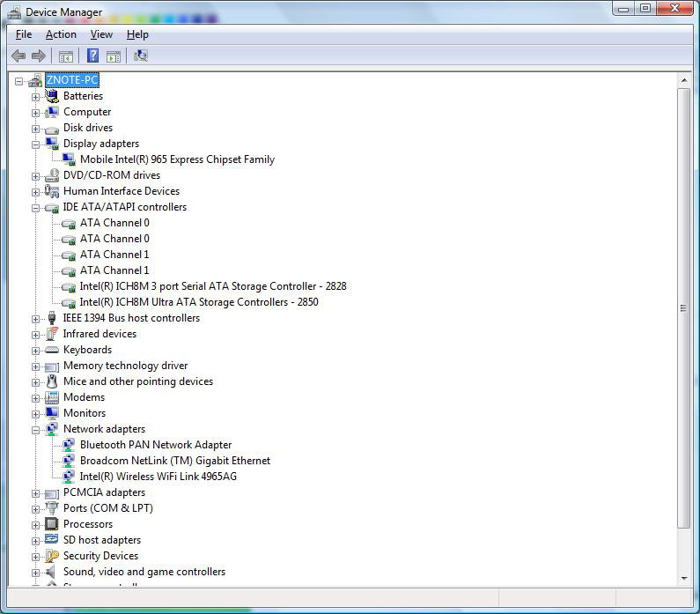Click Scan for hardware changes icon
Screen dimensions: 700x614
coord(141,55)
